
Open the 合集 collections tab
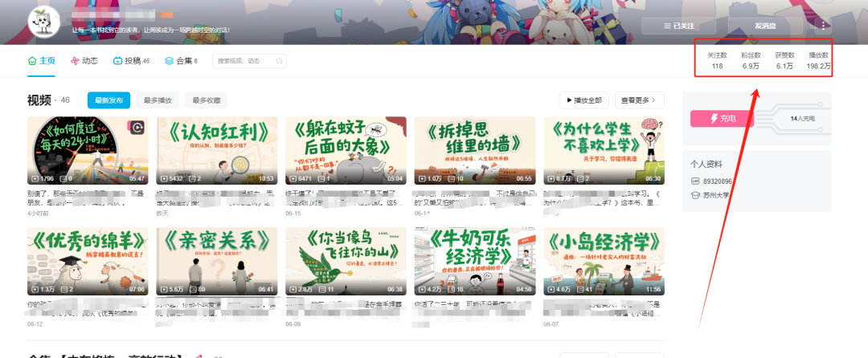pos(181,61)
